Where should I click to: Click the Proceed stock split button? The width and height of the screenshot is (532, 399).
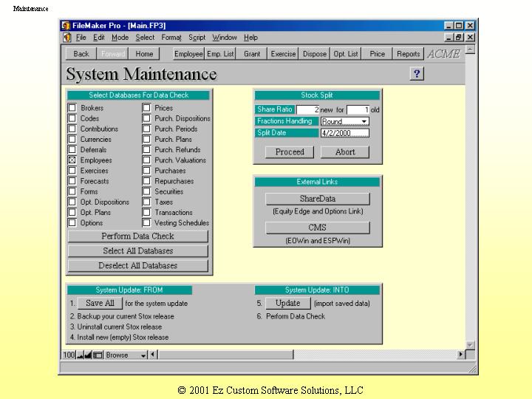[x=290, y=152]
